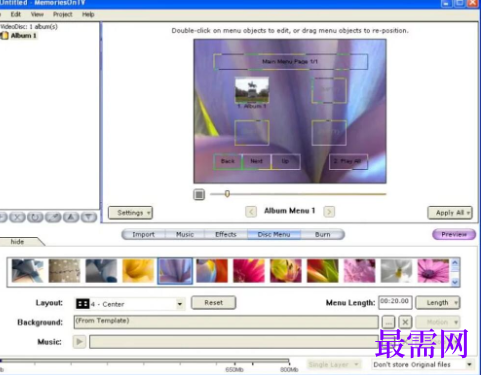The width and height of the screenshot is (487, 375).
Task: Select the pale pink blossoms template
Action: tap(359, 271)
